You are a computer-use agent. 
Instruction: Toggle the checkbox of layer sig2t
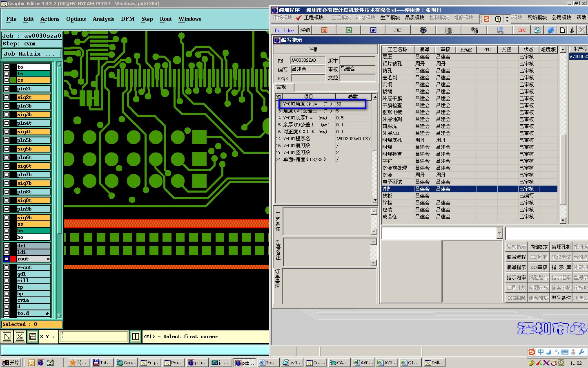coord(7,97)
